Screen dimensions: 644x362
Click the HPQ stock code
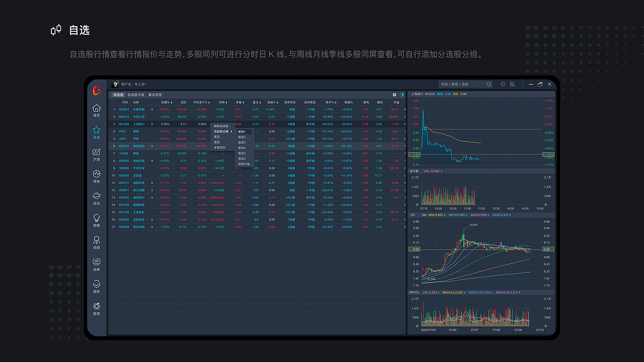point(122,131)
